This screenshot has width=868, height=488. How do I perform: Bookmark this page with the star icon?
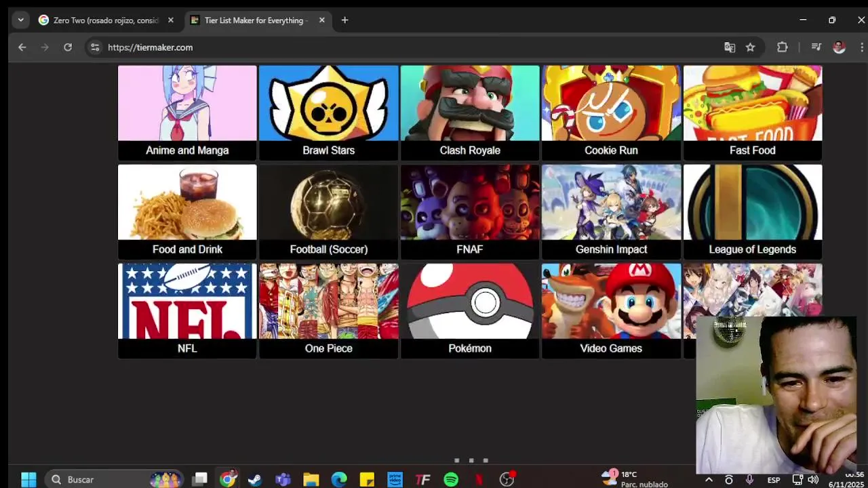coord(750,47)
